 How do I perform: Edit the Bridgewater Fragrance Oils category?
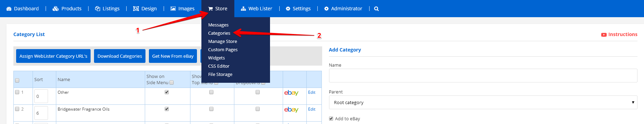(312, 109)
